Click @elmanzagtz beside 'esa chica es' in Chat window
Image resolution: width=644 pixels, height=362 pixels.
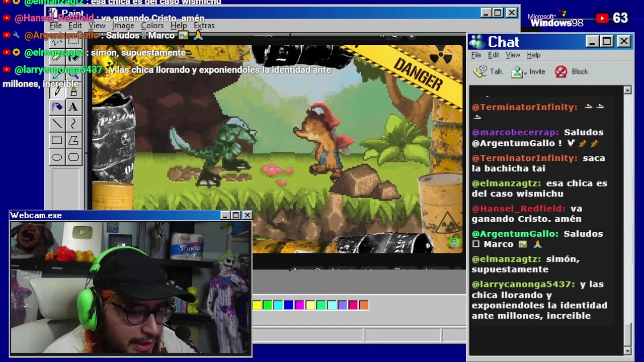pyautogui.click(x=507, y=184)
